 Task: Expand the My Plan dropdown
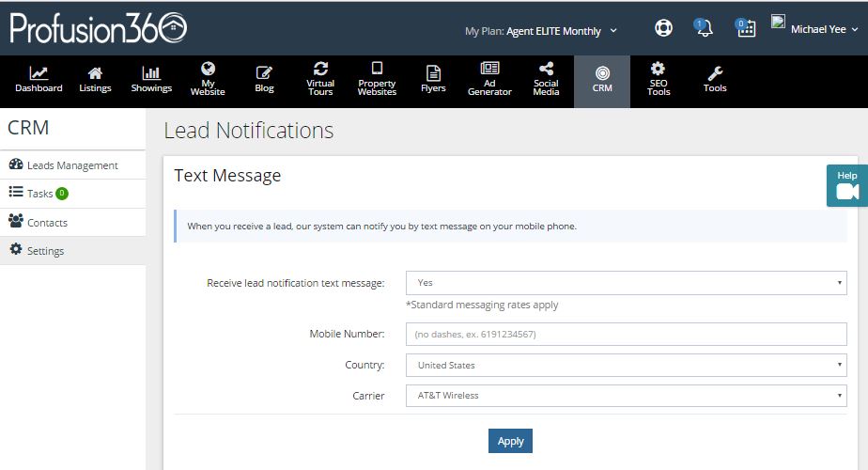541,31
